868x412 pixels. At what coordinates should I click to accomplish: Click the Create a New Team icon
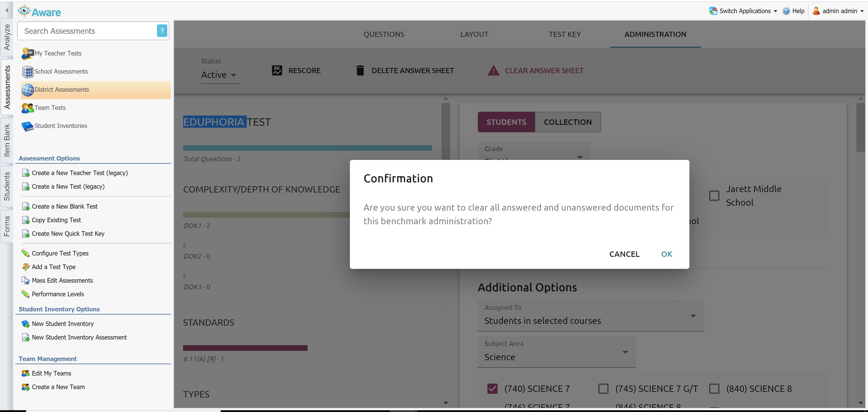(25, 387)
